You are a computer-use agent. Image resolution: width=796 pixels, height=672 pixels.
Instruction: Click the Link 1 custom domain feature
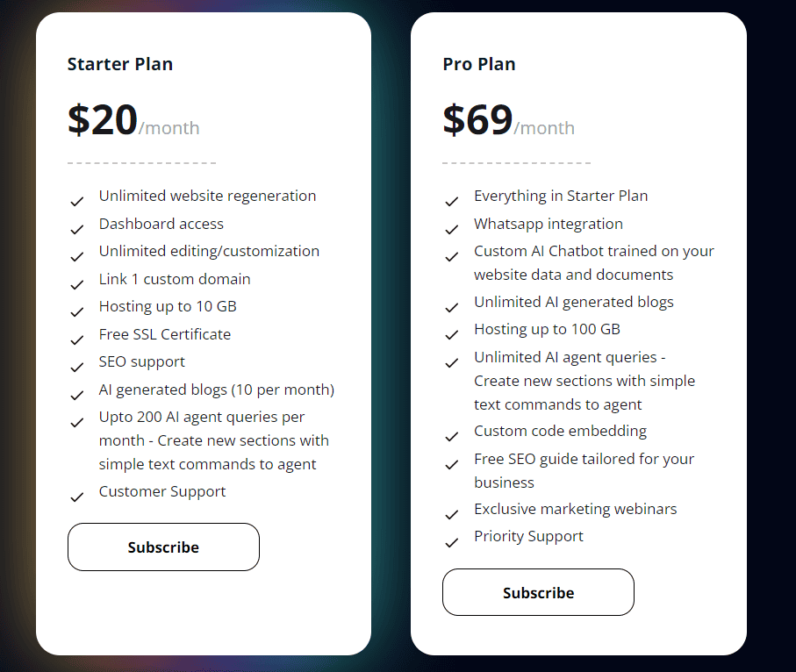pyautogui.click(x=174, y=278)
